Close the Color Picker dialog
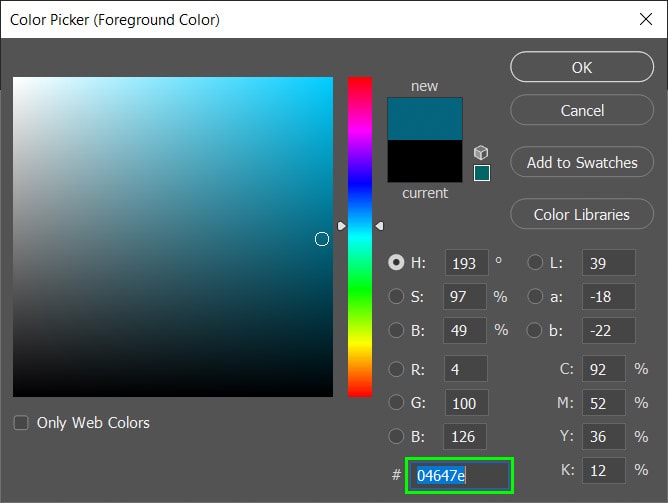This screenshot has height=503, width=668. 643,19
